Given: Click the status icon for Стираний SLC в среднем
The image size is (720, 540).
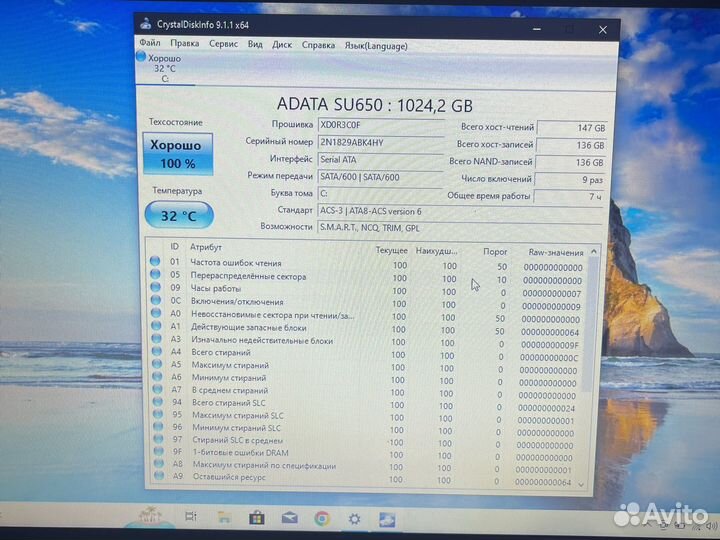Looking at the screenshot, I should coord(158,439).
